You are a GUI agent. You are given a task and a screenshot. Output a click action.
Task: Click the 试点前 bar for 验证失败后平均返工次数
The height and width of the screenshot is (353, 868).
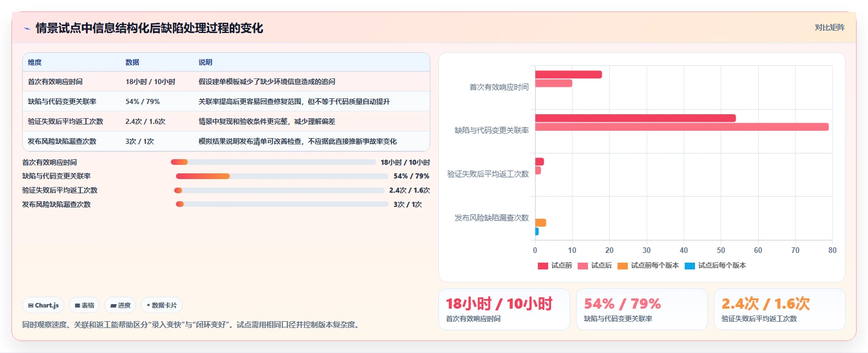pyautogui.click(x=540, y=162)
